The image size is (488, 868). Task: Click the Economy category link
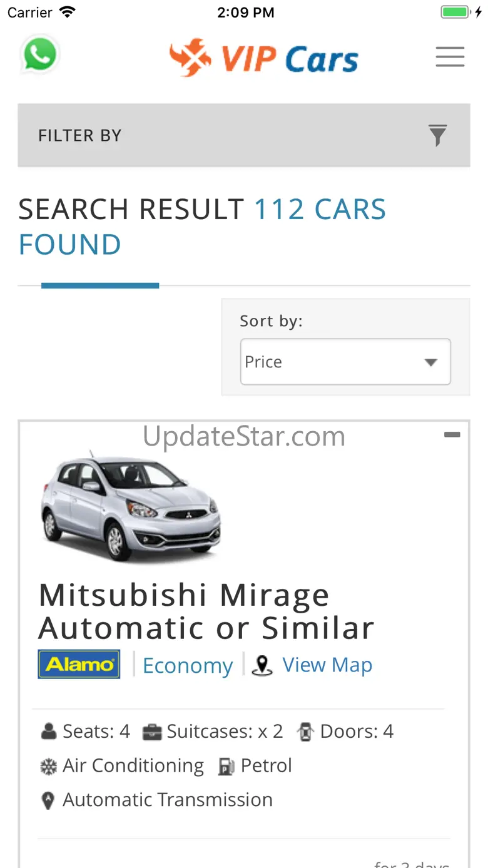point(188,666)
